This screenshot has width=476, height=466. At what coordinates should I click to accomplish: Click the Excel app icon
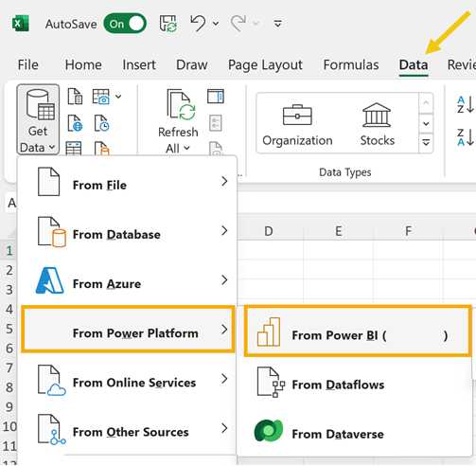tap(21, 24)
